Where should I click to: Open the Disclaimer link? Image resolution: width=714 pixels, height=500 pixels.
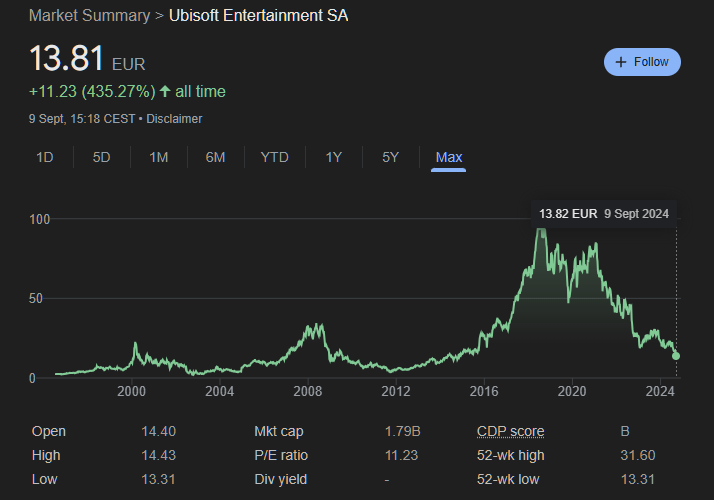[176, 119]
